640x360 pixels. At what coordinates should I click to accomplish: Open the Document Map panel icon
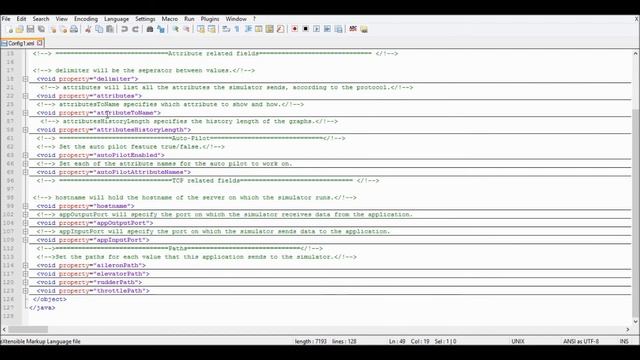269,29
